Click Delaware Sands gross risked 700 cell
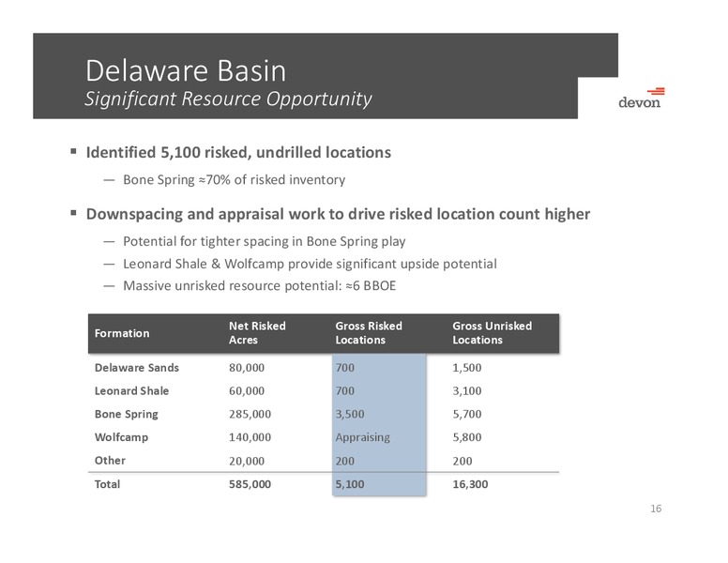The width and height of the screenshot is (728, 563). point(345,368)
